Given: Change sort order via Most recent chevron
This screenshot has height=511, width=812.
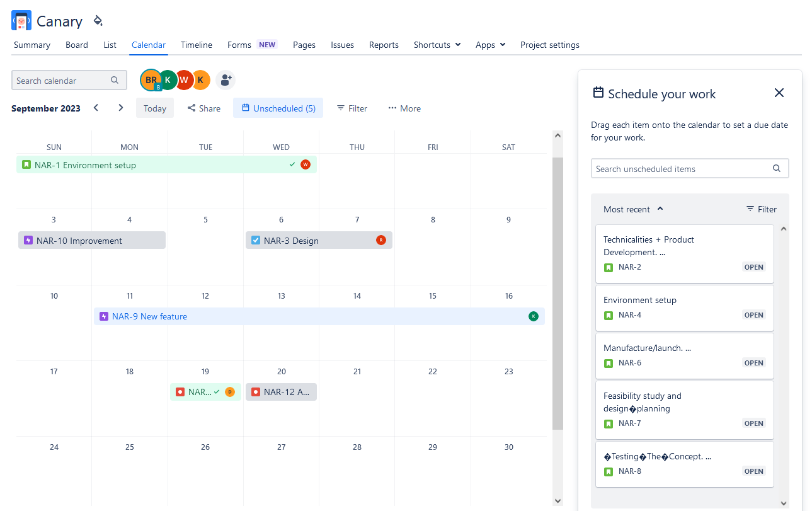Looking at the screenshot, I should (x=660, y=209).
